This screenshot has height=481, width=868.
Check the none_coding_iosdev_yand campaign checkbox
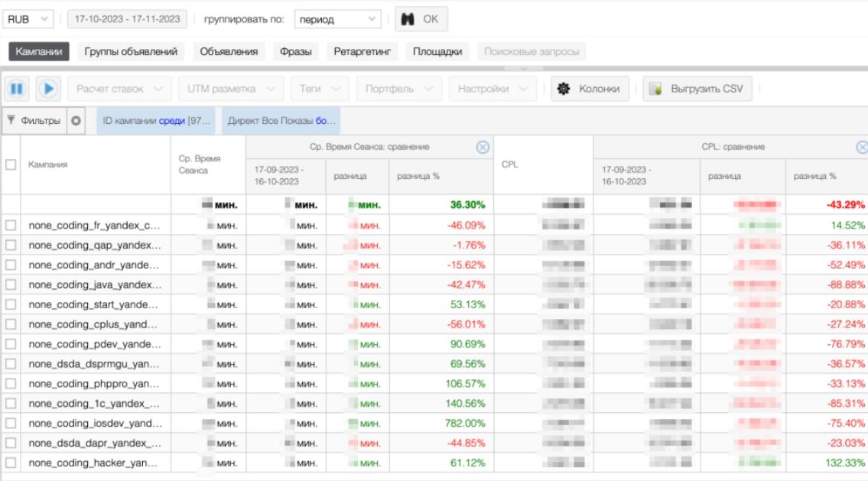[x=11, y=424]
